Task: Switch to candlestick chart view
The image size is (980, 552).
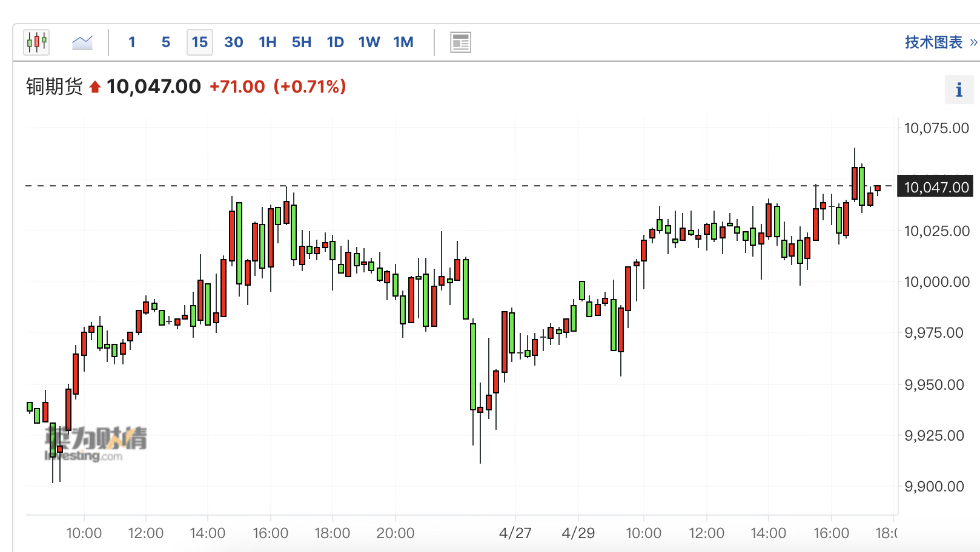Action: click(x=36, y=42)
